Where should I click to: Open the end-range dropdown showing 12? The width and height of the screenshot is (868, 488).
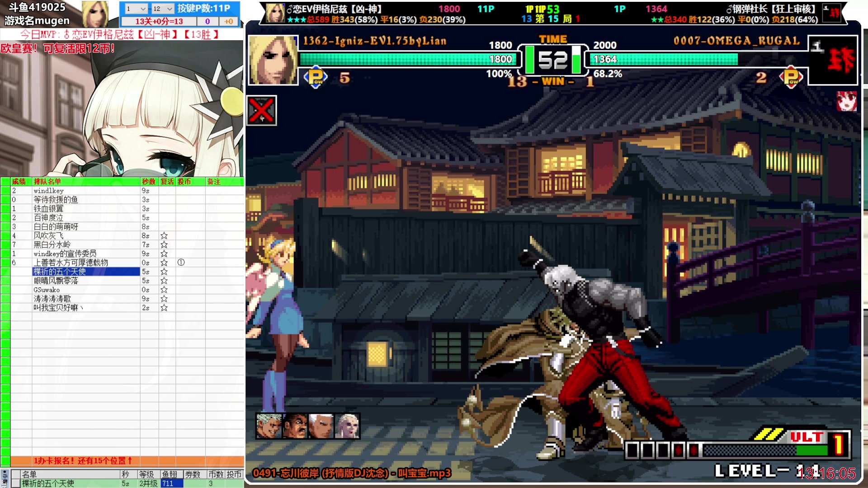162,9
